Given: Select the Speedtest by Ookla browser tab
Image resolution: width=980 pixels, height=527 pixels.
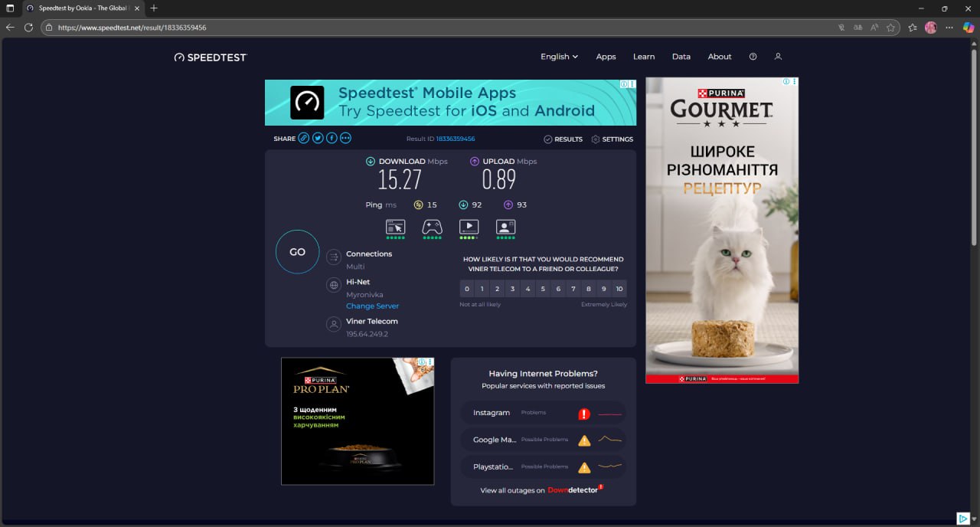Looking at the screenshot, I should (x=82, y=8).
